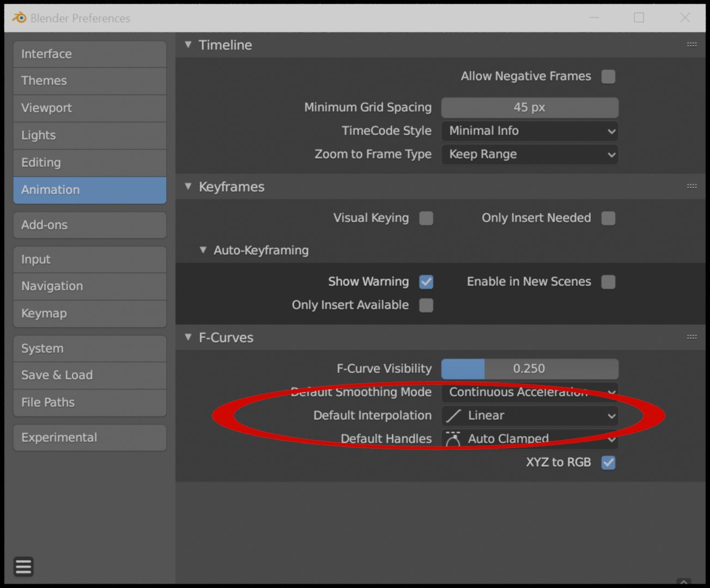The image size is (710, 588).
Task: Click the F-Curves panel grip dots
Action: click(691, 336)
